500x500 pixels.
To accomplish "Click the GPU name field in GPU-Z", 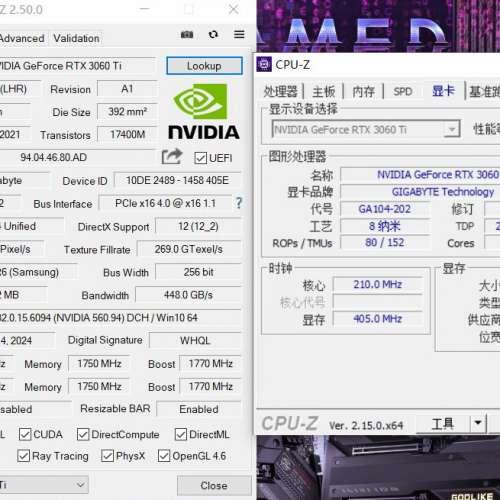I will point(77,66).
